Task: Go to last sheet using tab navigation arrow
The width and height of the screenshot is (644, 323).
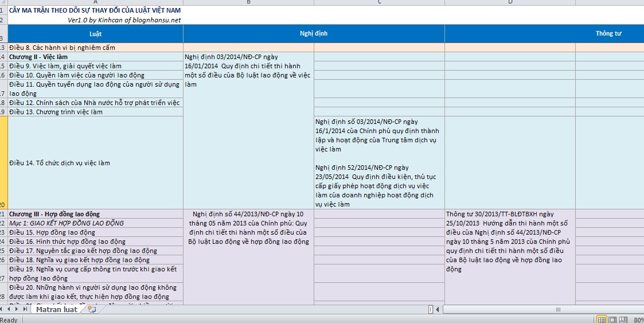Action: pyautogui.click(x=25, y=309)
